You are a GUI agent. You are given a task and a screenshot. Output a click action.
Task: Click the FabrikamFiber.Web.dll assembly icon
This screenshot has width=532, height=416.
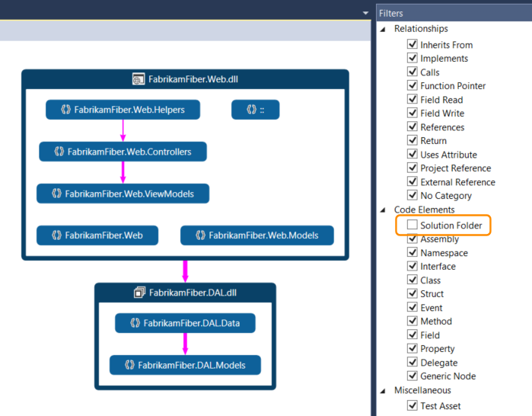(138, 79)
